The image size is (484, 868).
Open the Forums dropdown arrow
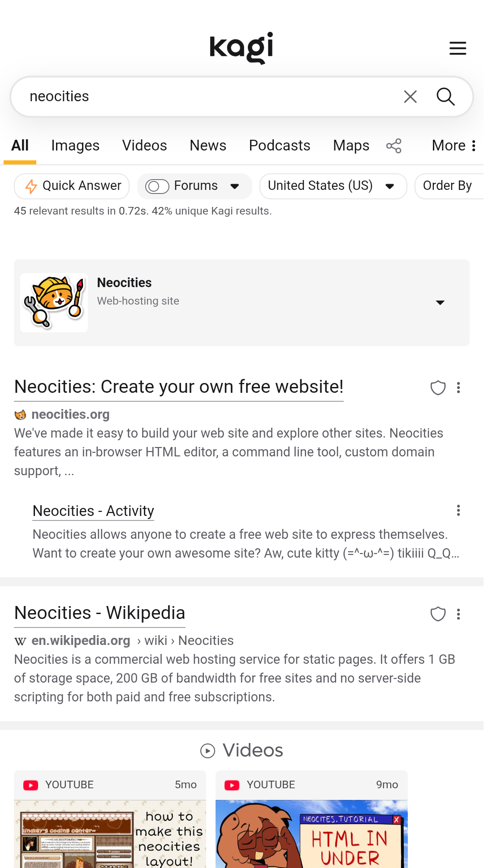(234, 186)
